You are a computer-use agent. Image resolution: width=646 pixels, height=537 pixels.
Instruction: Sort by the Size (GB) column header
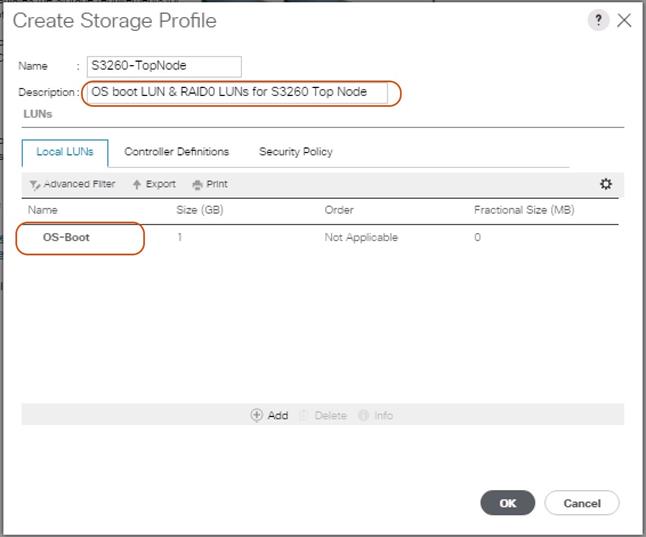pos(199,210)
